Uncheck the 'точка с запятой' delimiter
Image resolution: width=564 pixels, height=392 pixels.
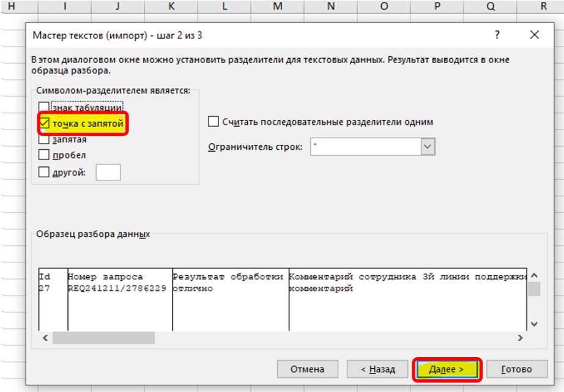point(44,124)
